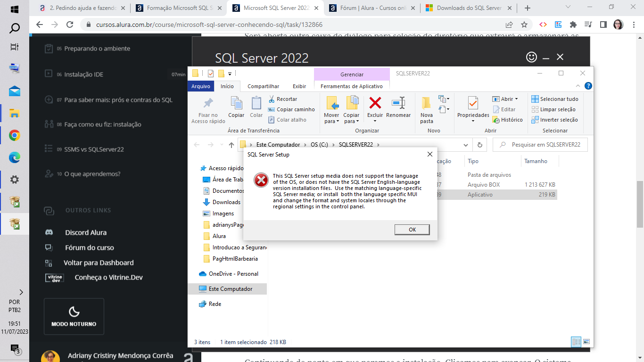Click OS (C:) in the address breadcrumb
The height and width of the screenshot is (362, 644).
click(319, 145)
